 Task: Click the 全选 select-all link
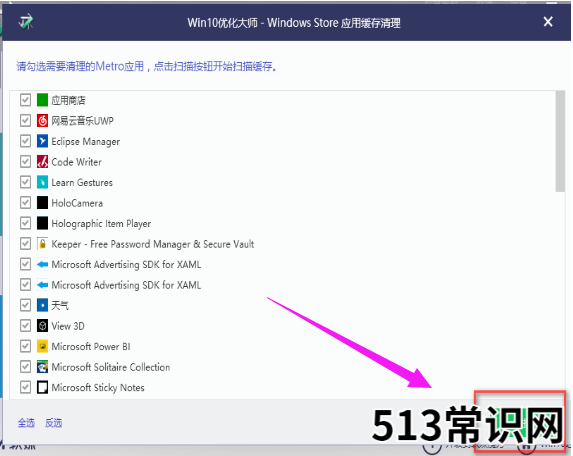coord(26,423)
